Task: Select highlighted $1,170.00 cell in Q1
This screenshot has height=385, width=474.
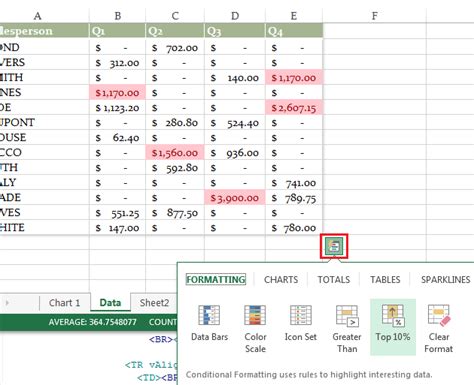Action: (117, 93)
